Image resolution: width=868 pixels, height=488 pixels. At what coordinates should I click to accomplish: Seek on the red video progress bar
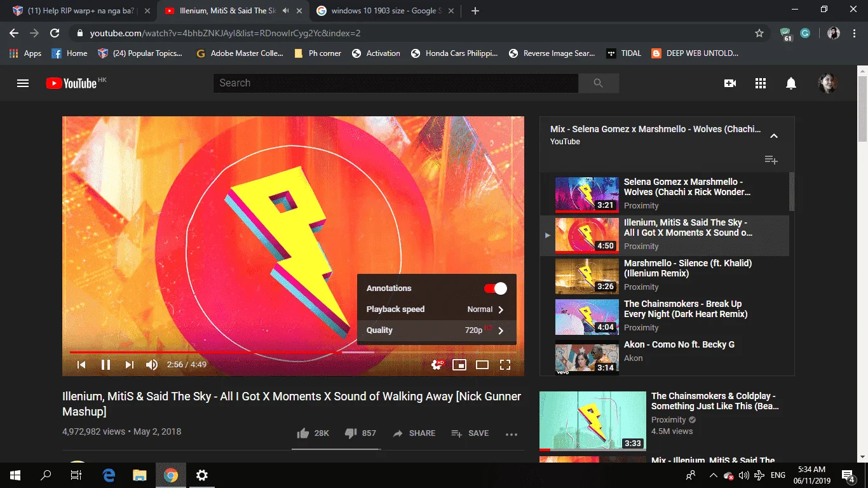tap(293, 352)
